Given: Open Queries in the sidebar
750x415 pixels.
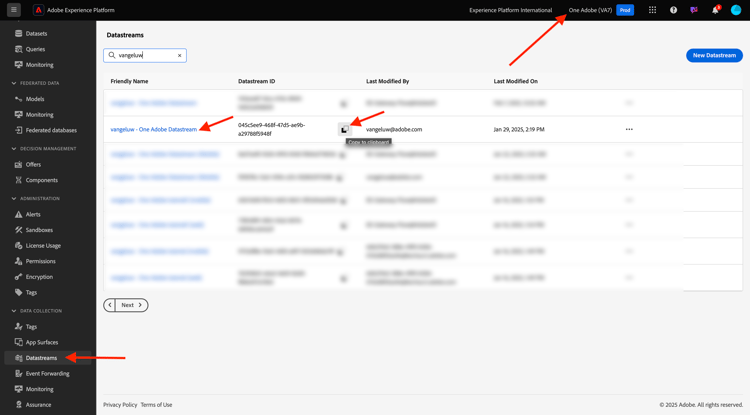Looking at the screenshot, I should pos(35,49).
